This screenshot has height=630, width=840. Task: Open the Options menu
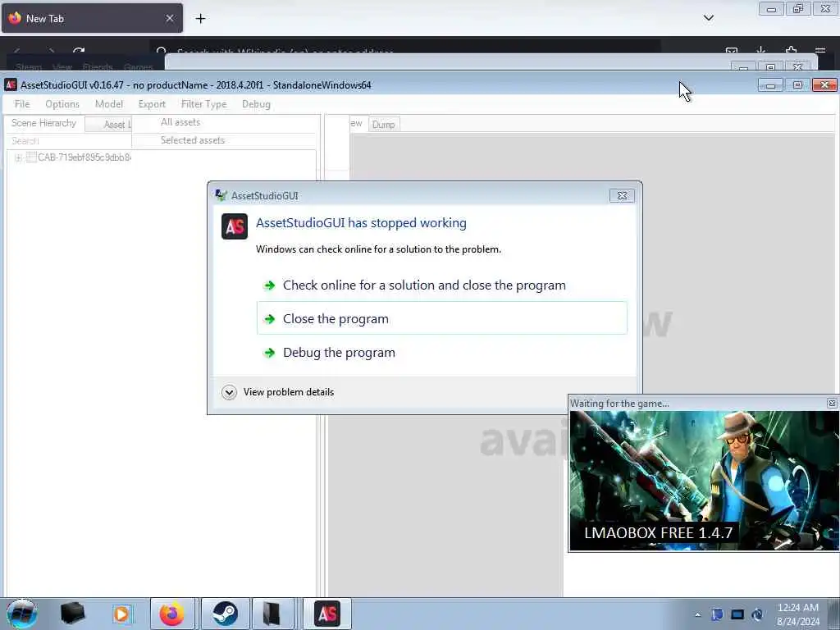(62, 104)
